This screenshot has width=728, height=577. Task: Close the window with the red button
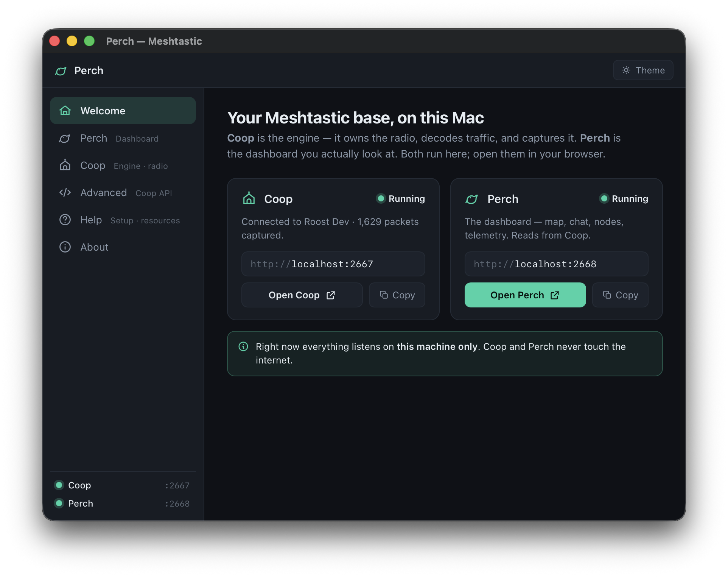pyautogui.click(x=55, y=41)
